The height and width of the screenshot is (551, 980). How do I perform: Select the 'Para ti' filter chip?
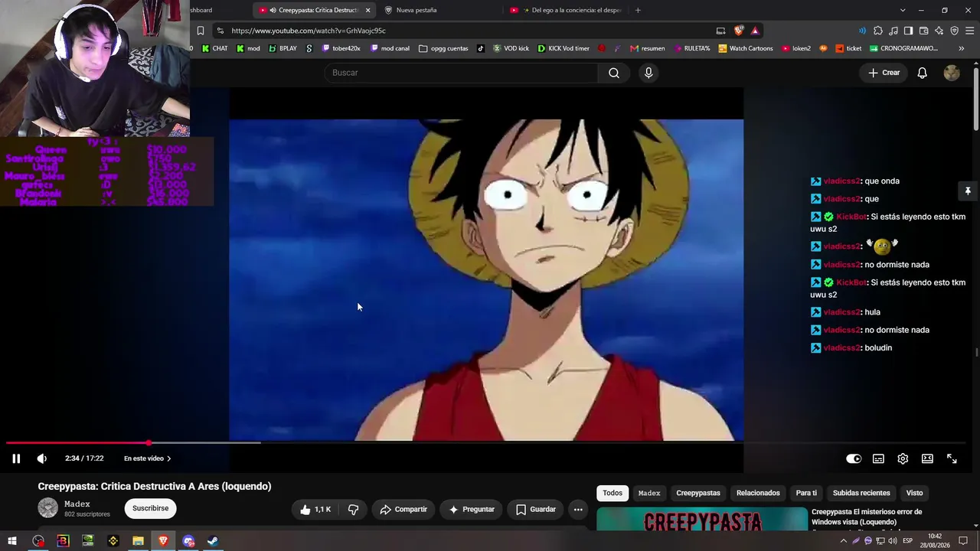click(x=806, y=493)
